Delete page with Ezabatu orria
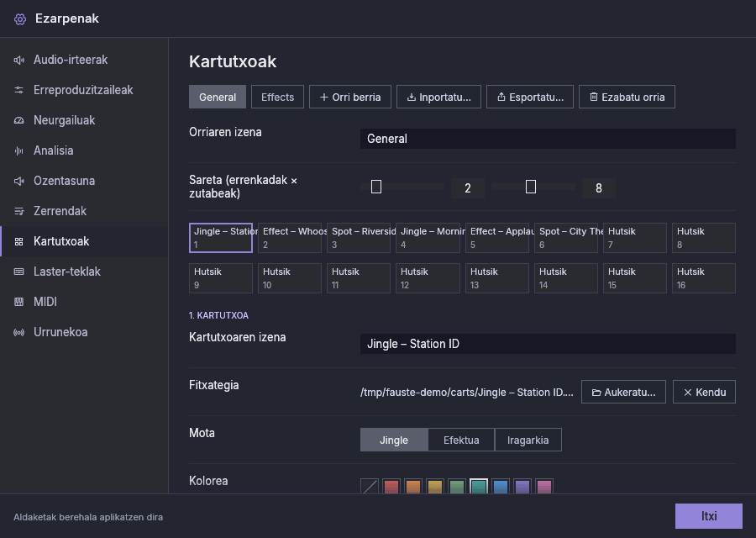Viewport: 756px width, 538px height. click(627, 97)
